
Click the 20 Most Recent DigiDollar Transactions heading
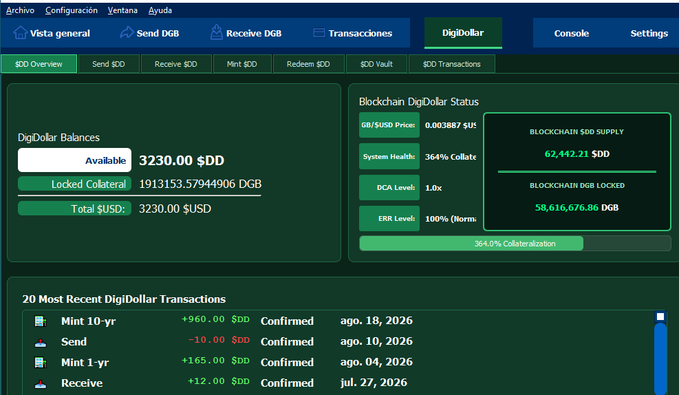[124, 299]
